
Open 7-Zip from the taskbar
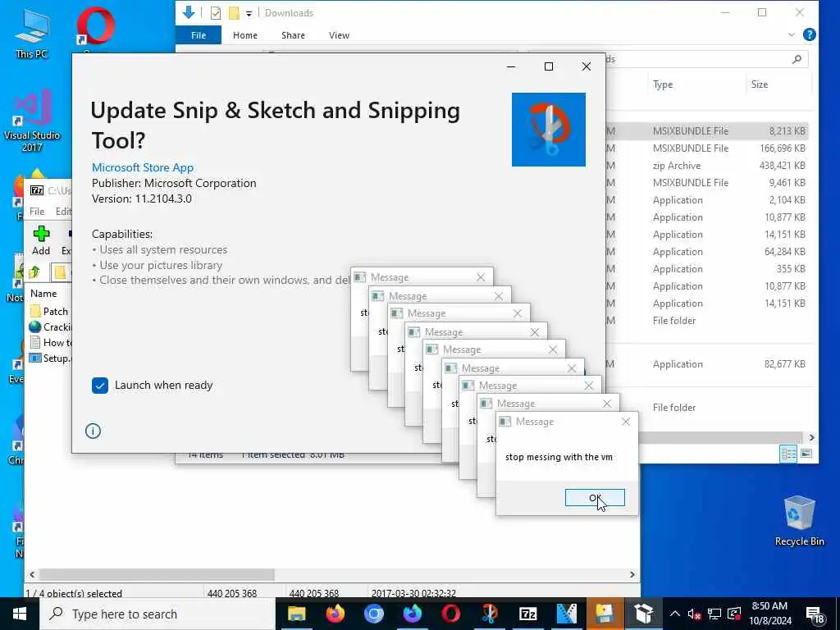tap(527, 614)
